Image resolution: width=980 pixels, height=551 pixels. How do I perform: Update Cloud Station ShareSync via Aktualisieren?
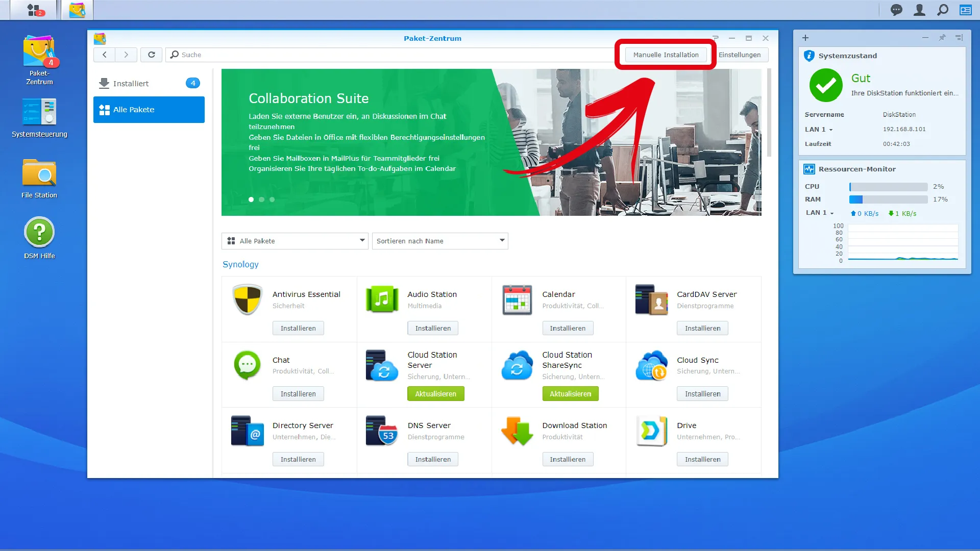click(570, 394)
